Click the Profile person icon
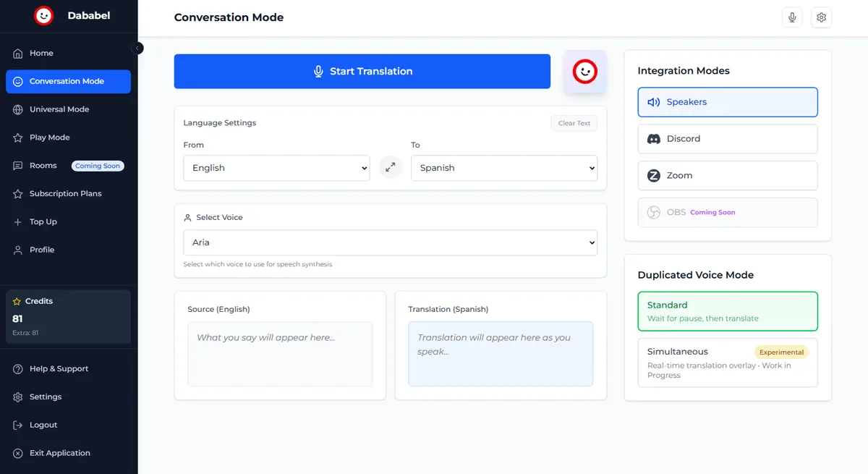The width and height of the screenshot is (868, 474). click(x=18, y=250)
